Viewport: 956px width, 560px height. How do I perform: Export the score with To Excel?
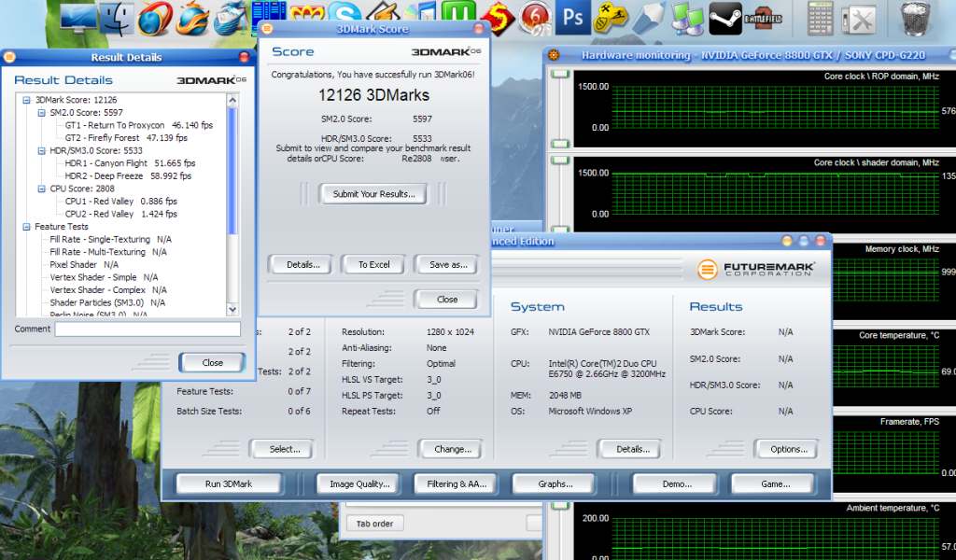coord(373,265)
